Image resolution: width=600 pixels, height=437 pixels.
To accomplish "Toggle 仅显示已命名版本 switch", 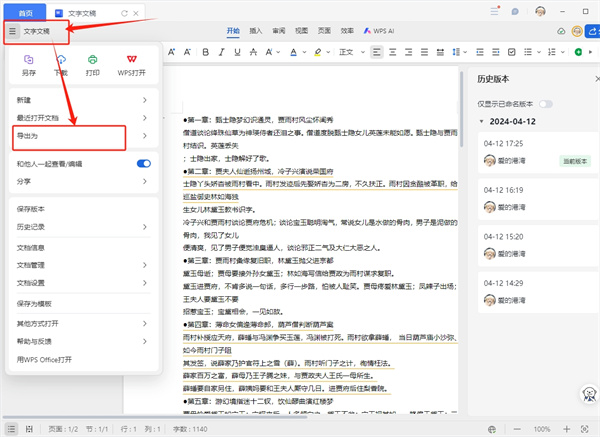I will click(546, 104).
